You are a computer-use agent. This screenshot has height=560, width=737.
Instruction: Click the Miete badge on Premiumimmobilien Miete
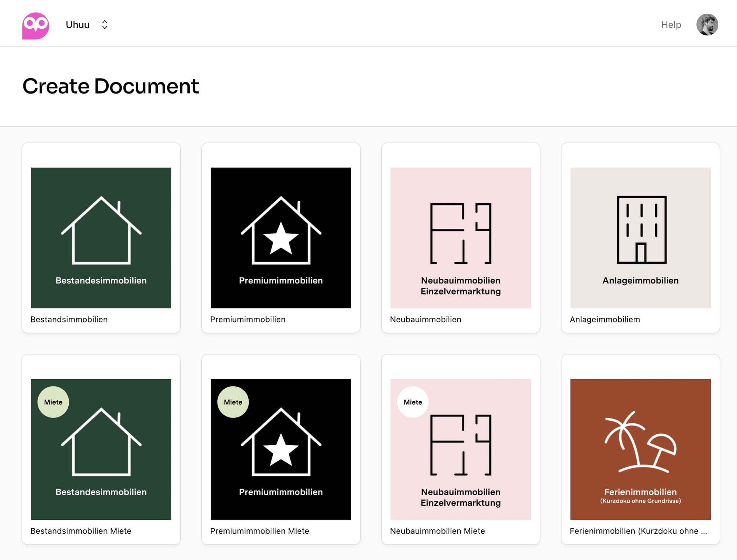[x=233, y=402]
